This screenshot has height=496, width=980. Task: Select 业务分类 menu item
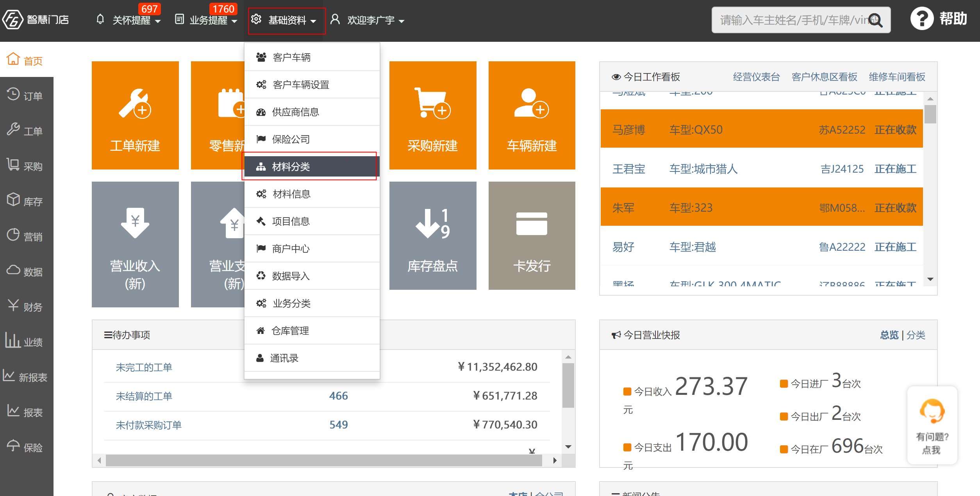312,303
